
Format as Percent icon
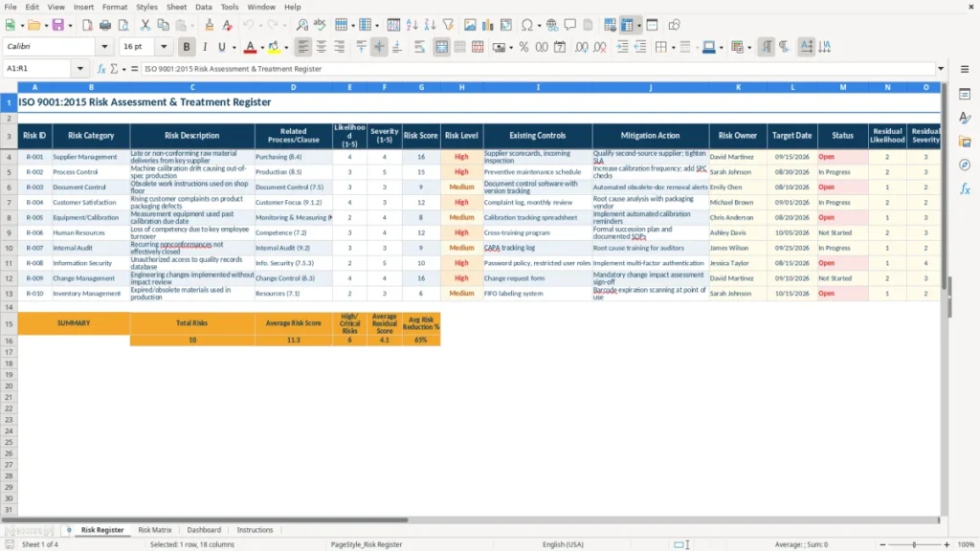(523, 47)
